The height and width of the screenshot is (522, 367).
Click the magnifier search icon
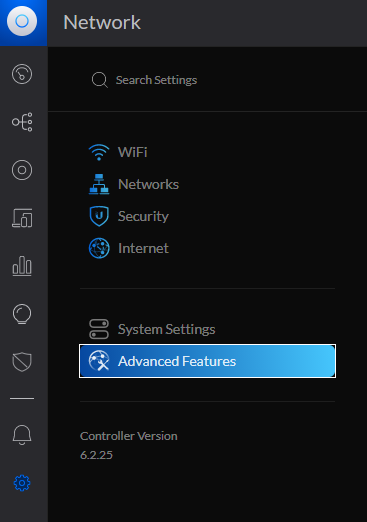click(99, 80)
